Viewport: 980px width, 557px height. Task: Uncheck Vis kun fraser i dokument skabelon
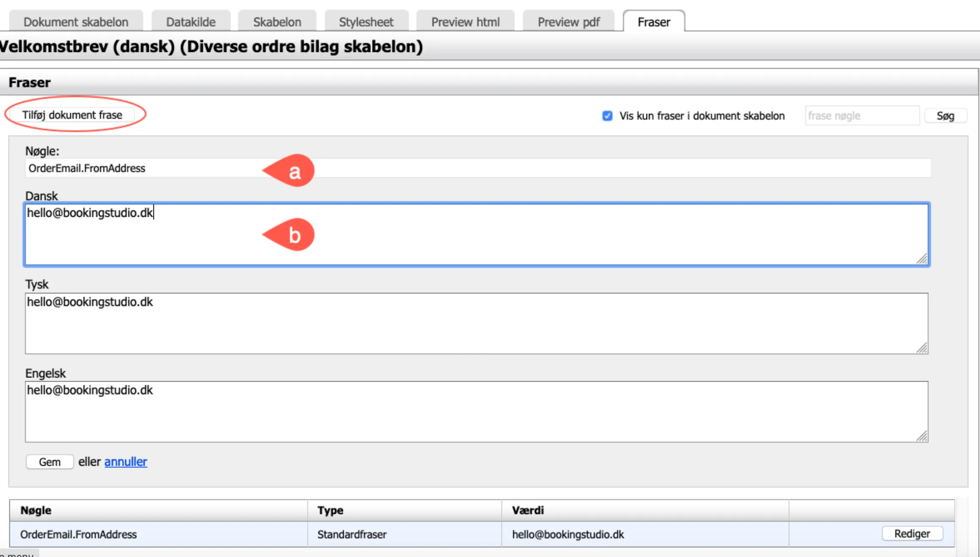point(607,116)
